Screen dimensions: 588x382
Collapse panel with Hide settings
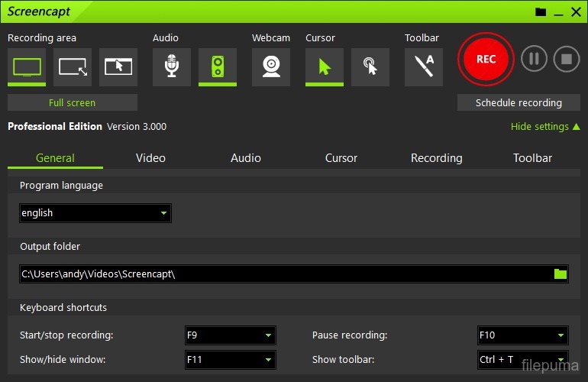[x=545, y=127]
